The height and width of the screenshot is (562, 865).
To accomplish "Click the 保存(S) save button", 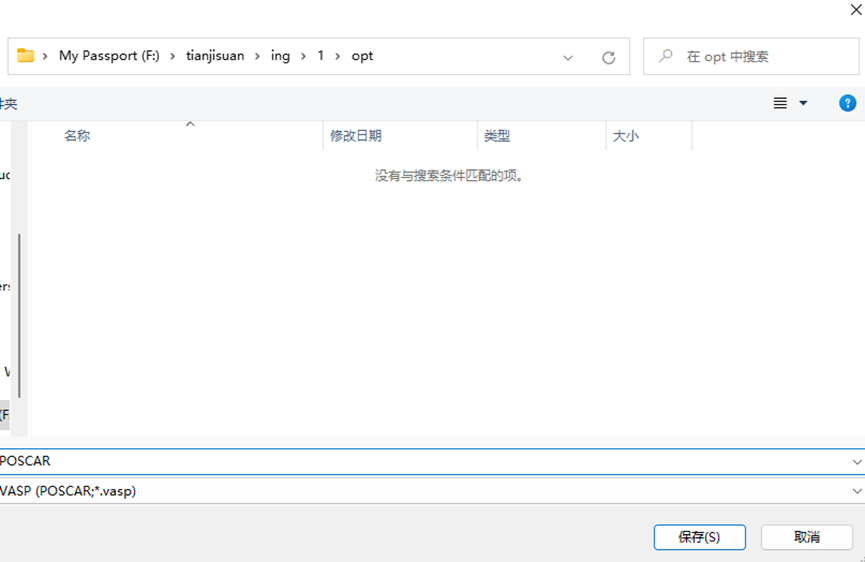I will pos(700,537).
